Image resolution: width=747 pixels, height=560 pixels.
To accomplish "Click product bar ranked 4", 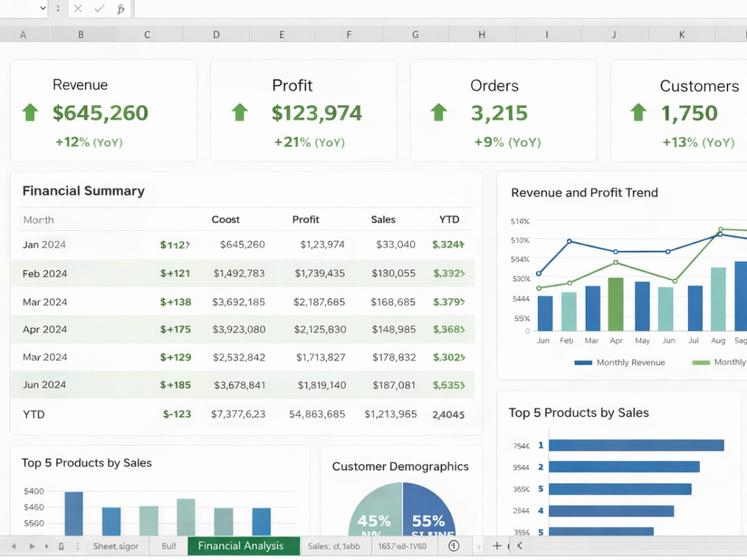I will (x=611, y=511).
